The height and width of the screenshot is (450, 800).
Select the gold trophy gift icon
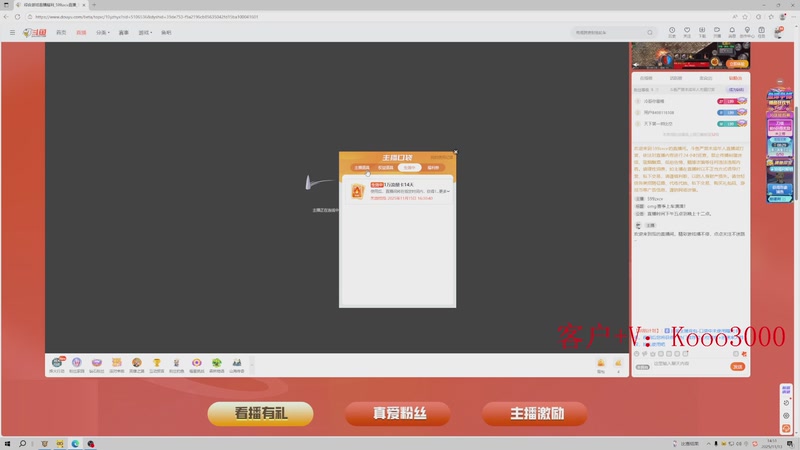click(x=157, y=363)
